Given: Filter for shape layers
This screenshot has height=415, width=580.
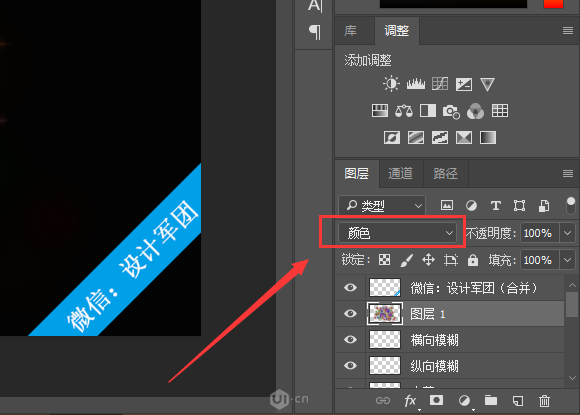Looking at the screenshot, I should tap(519, 205).
